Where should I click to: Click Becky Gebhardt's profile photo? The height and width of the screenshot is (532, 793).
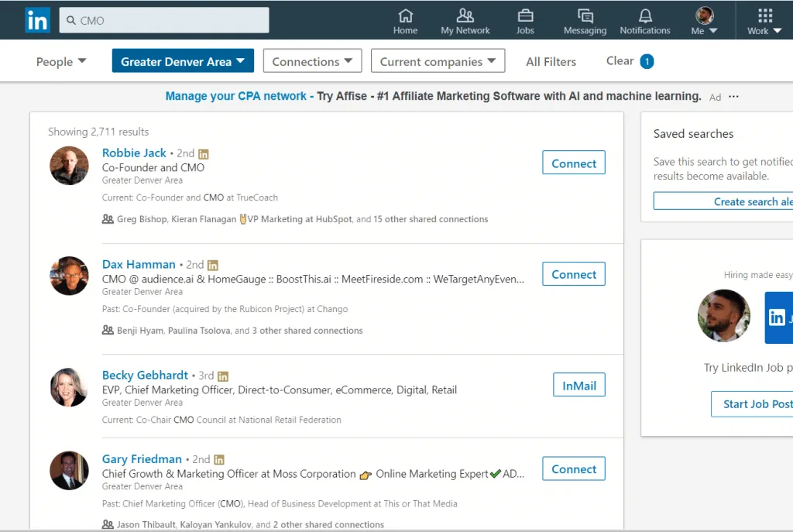coord(69,387)
